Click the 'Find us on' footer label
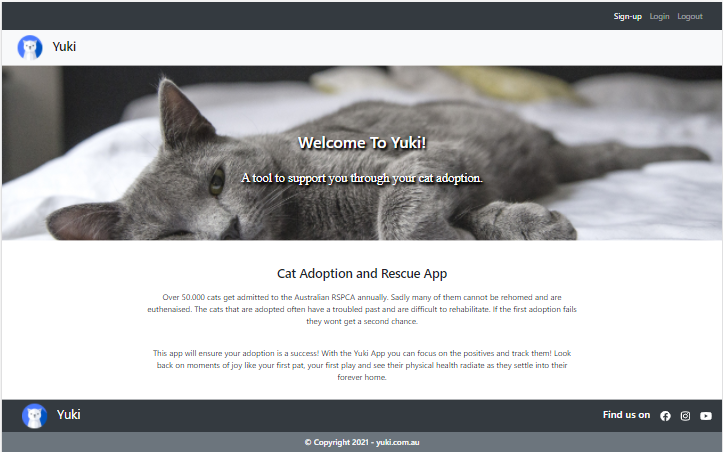Viewport: 723px width, 452px height. (626, 415)
